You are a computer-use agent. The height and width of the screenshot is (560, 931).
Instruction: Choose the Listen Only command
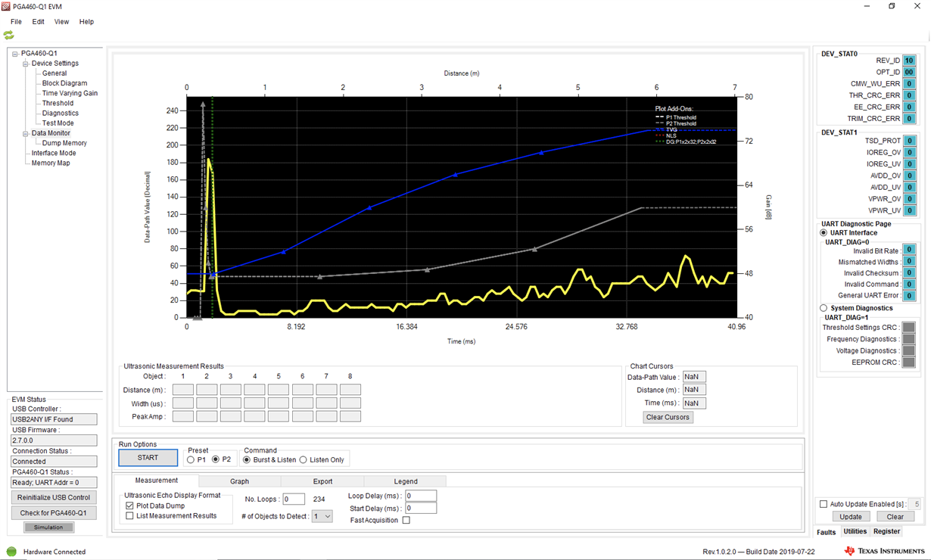click(x=304, y=460)
